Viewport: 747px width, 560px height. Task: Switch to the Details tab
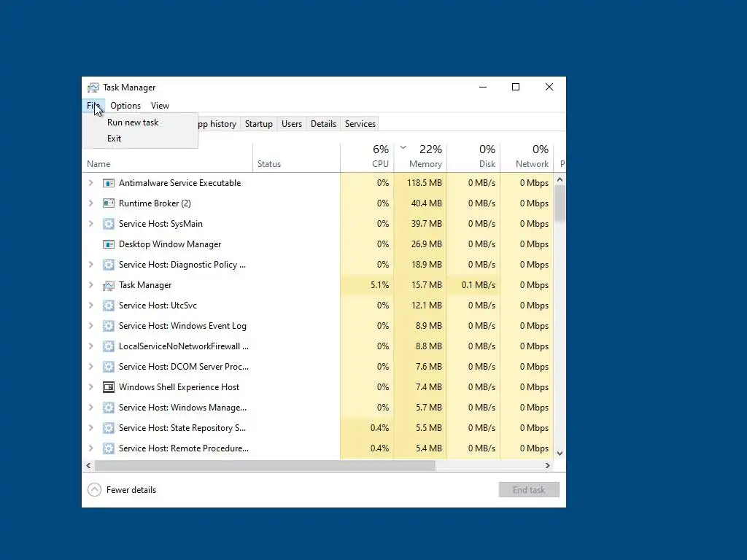coord(323,124)
